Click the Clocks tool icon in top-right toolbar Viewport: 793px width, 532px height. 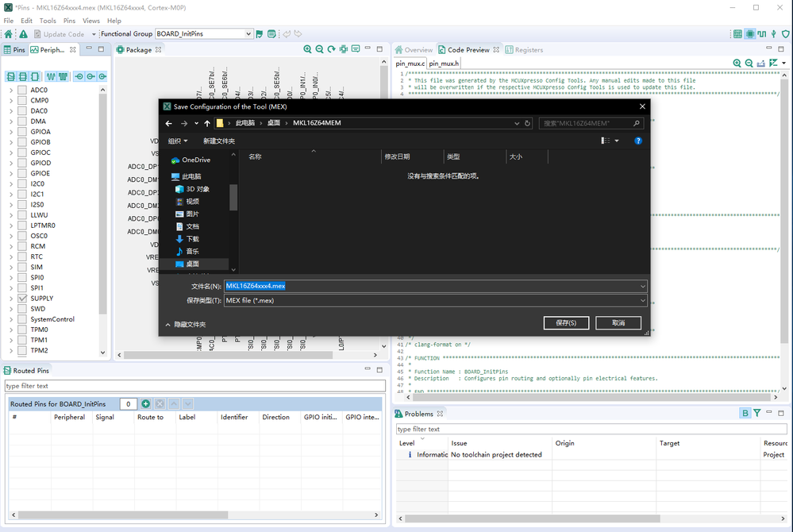coord(761,34)
